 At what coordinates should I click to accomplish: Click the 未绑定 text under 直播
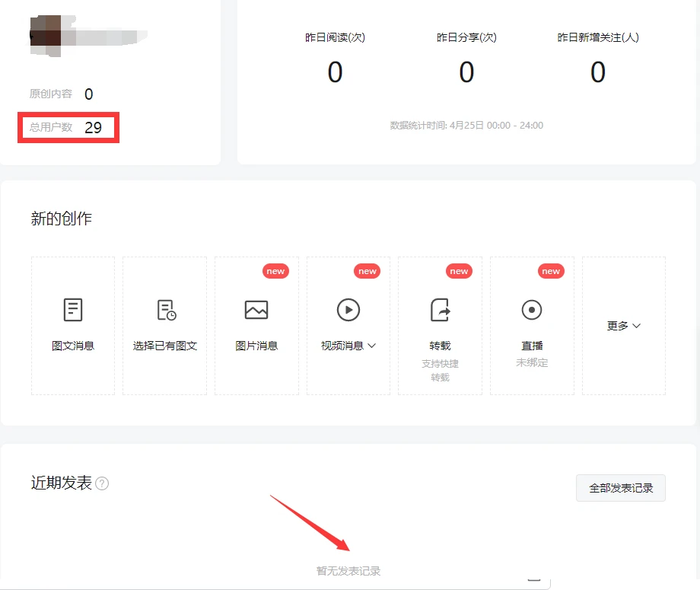click(532, 362)
